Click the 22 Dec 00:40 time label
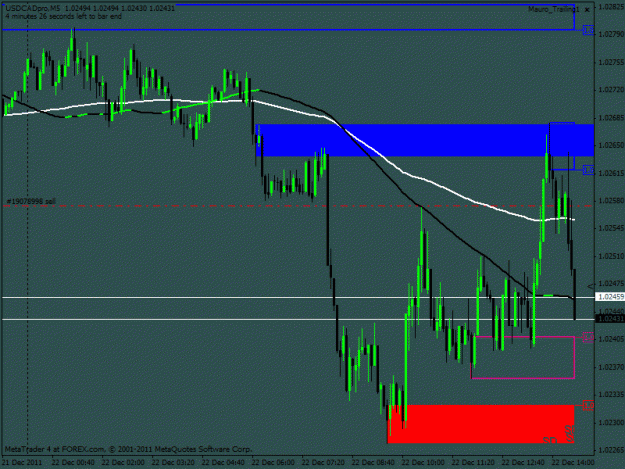Screen dimensions: 625x469 click(x=73, y=463)
